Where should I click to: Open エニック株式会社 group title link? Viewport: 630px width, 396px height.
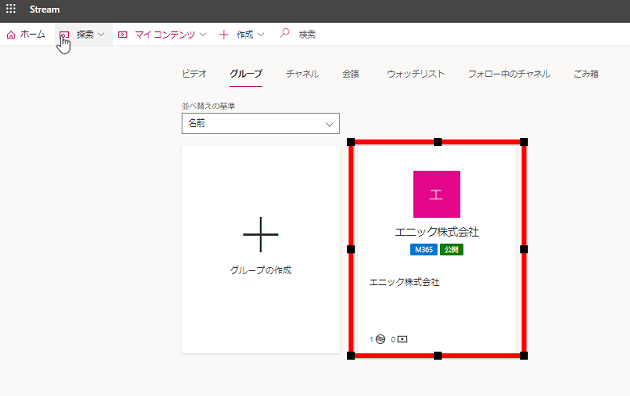click(x=437, y=232)
